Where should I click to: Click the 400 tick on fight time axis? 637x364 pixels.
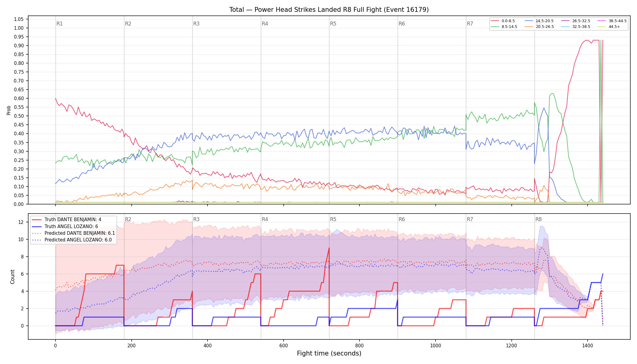(x=207, y=345)
